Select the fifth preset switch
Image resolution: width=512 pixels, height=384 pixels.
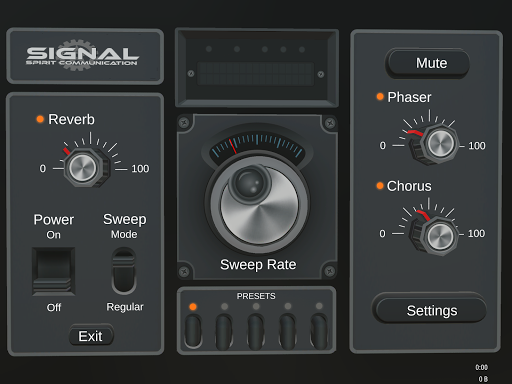click(319, 332)
